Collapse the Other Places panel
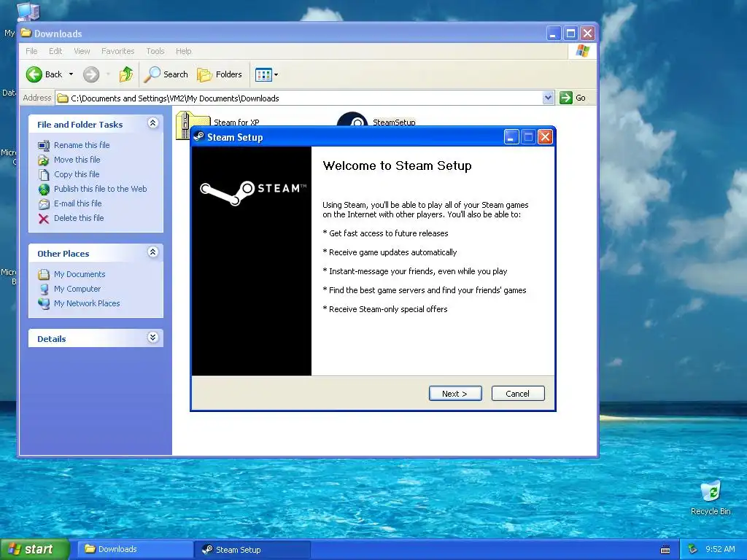The image size is (747, 560). (152, 252)
